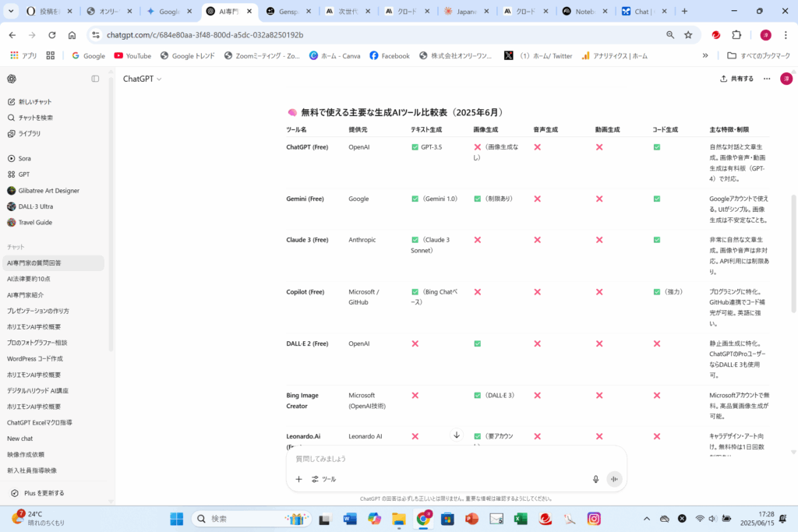Click the ChatGPT logo in sidebar
Screen dimensions: 798x532
[x=12, y=79]
